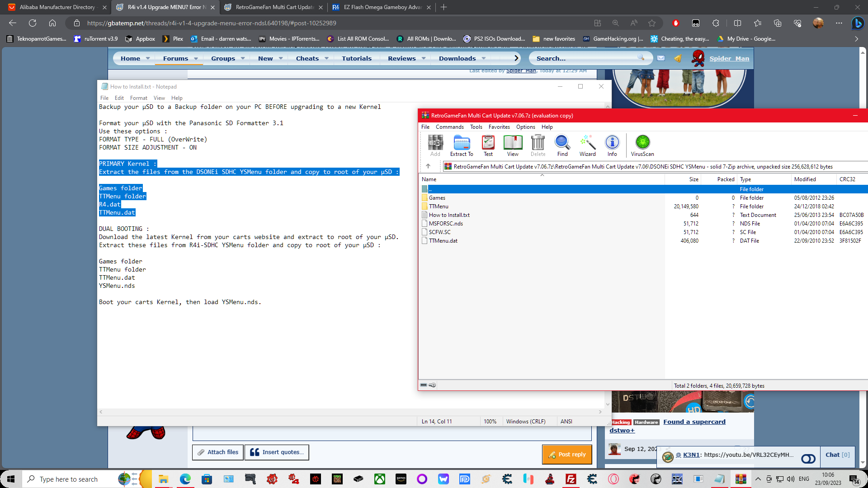Go up one folder level in WinRAR
This screenshot has height=488, width=868.
point(428,166)
